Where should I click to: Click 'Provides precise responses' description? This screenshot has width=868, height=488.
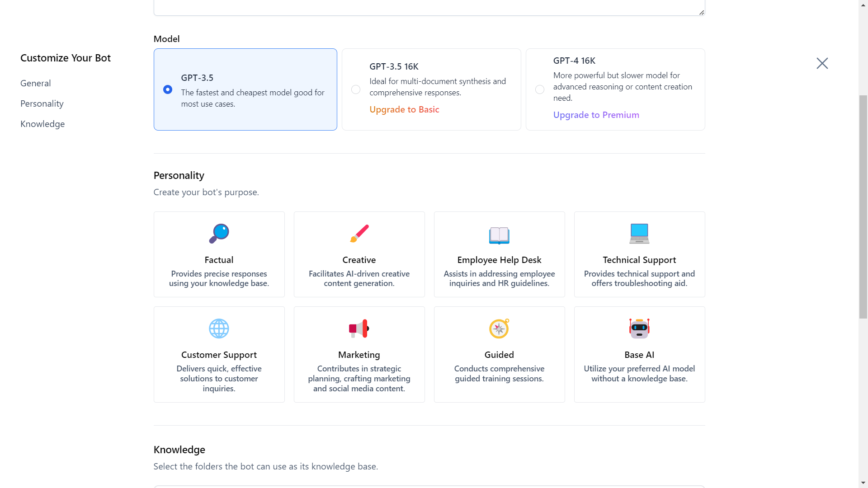pos(219,278)
